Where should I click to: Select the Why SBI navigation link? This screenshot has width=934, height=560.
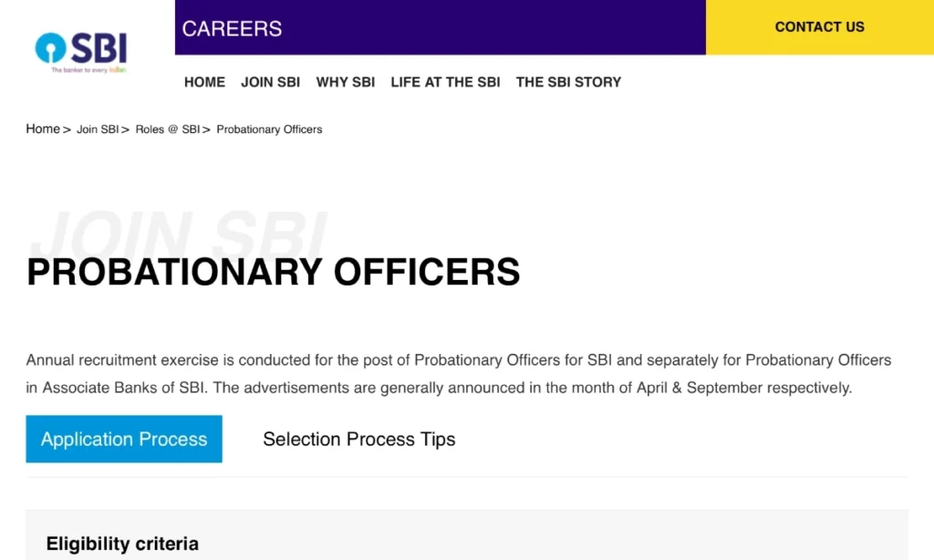click(x=346, y=82)
